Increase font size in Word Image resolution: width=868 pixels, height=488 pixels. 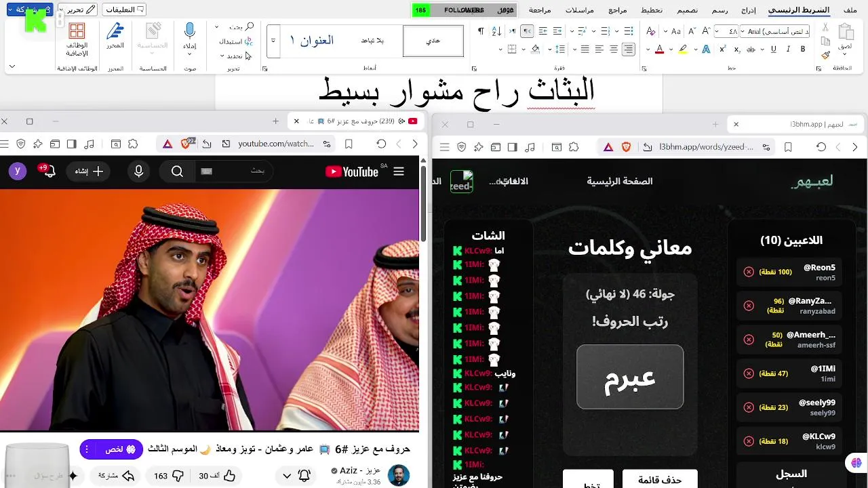click(706, 31)
